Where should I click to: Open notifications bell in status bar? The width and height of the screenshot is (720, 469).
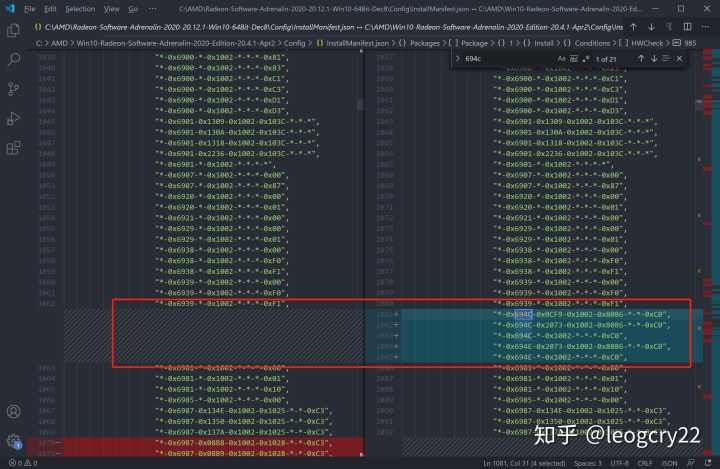pyautogui.click(x=708, y=463)
